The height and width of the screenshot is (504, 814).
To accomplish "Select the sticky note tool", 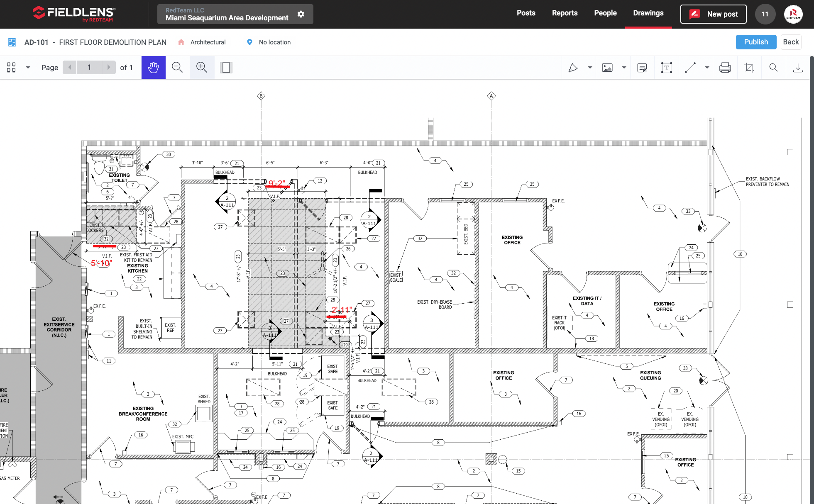I will coord(642,68).
